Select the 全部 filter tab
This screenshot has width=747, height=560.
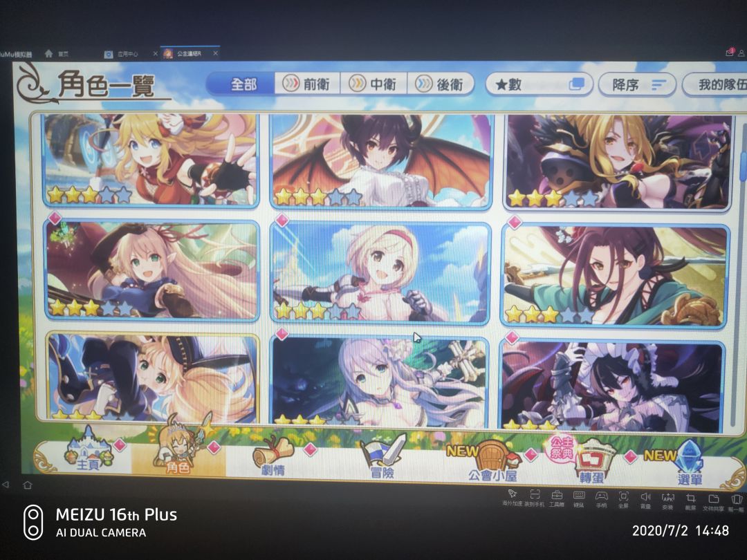241,84
